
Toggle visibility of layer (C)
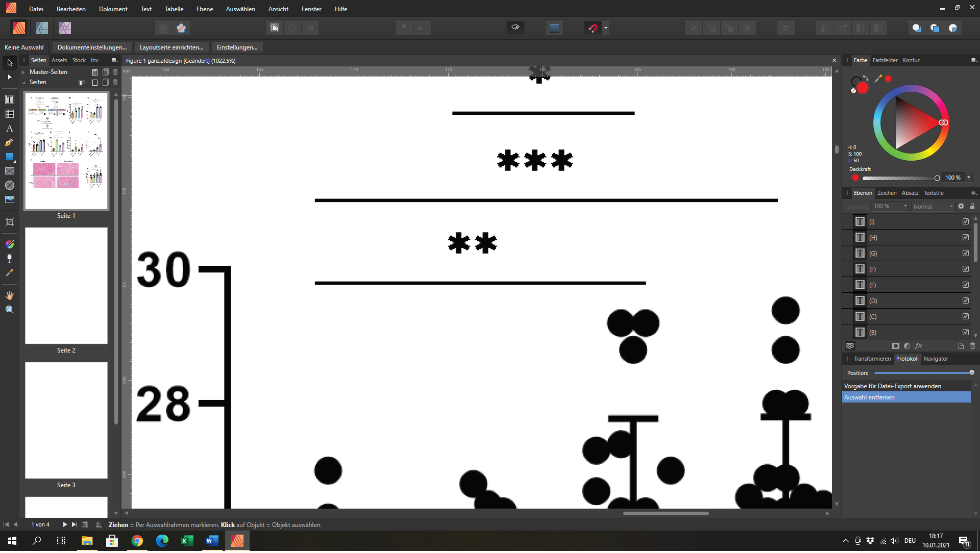[x=966, y=317]
